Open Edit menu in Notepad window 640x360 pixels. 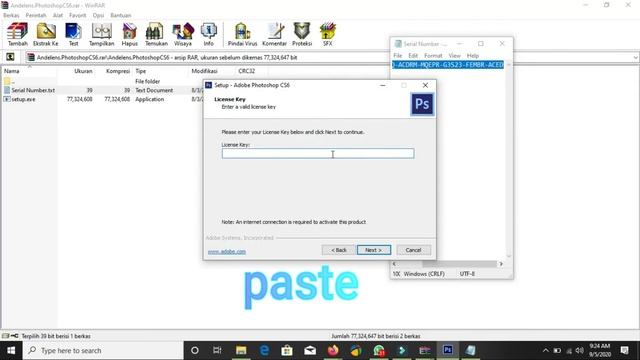(x=413, y=56)
